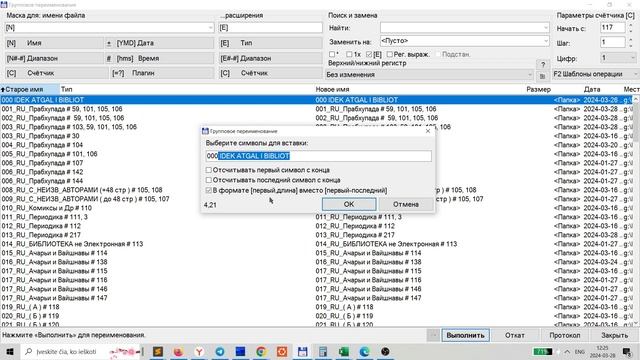Expand the Заменить на dropdown
The image size is (640, 360).
coord(546,41)
